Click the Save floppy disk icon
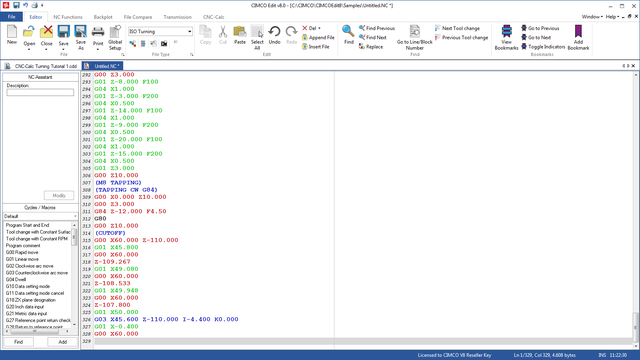 [x=64, y=32]
